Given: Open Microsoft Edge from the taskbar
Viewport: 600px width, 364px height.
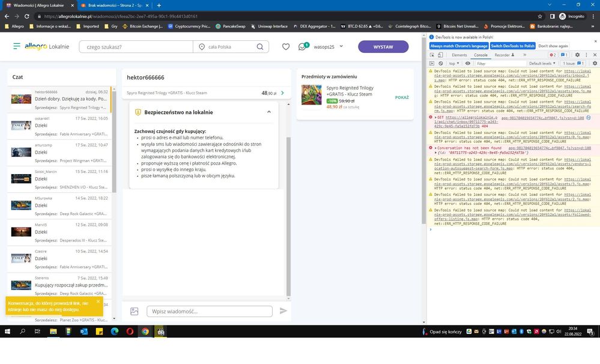Looking at the screenshot, I should click(x=114, y=332).
